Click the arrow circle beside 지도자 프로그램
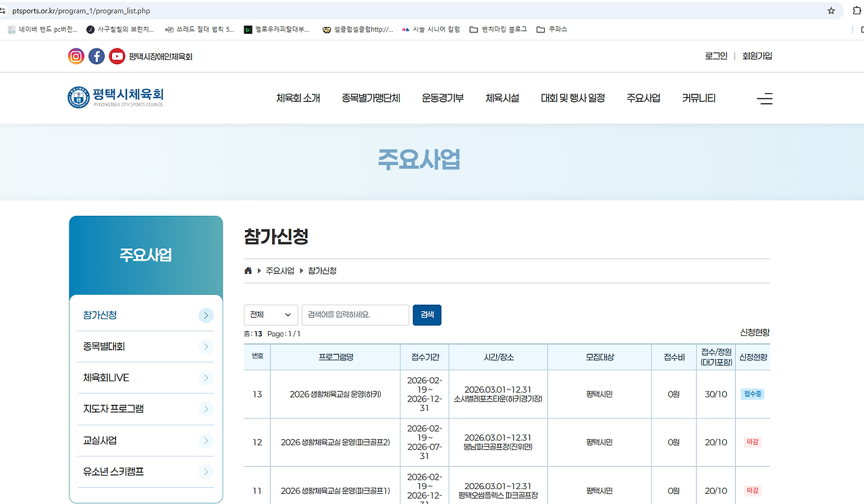Screen dimensions: 864x504 pyautogui.click(x=206, y=409)
